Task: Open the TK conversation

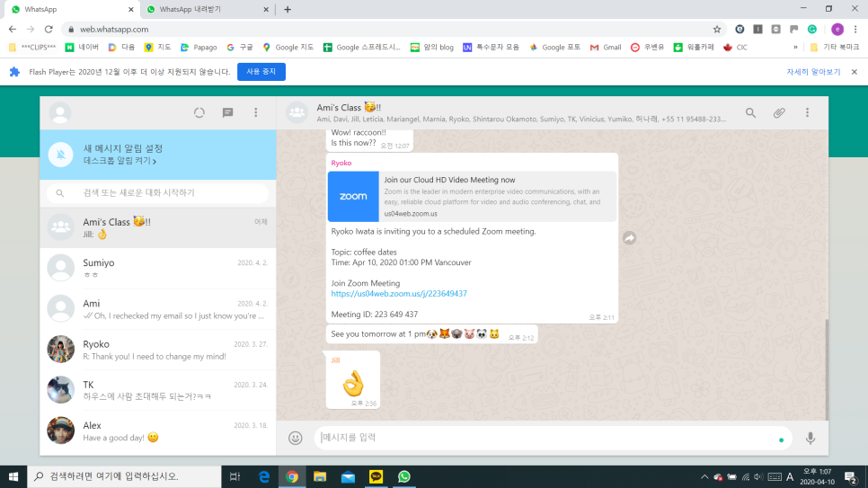Action: [158, 390]
